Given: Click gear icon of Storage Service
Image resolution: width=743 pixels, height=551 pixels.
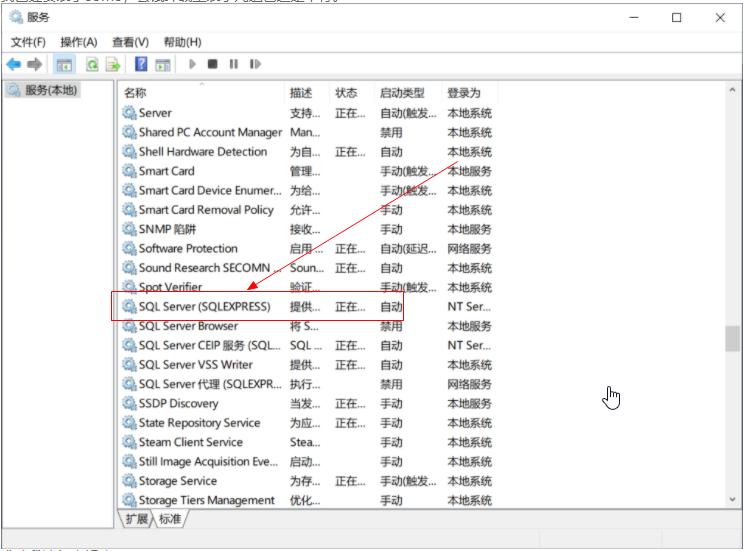Looking at the screenshot, I should [x=129, y=481].
